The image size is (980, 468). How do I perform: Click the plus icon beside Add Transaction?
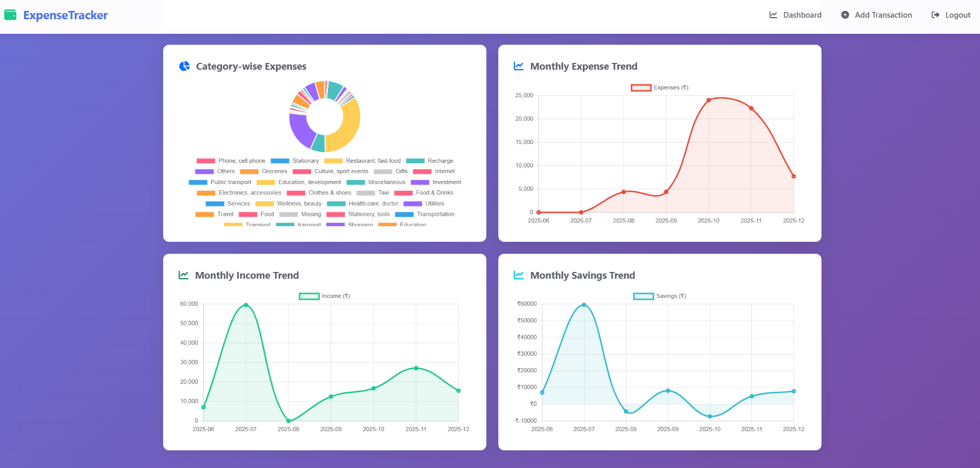click(845, 15)
